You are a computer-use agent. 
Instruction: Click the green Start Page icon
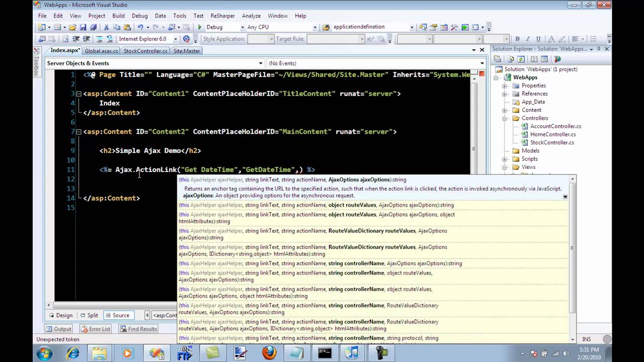point(465,27)
